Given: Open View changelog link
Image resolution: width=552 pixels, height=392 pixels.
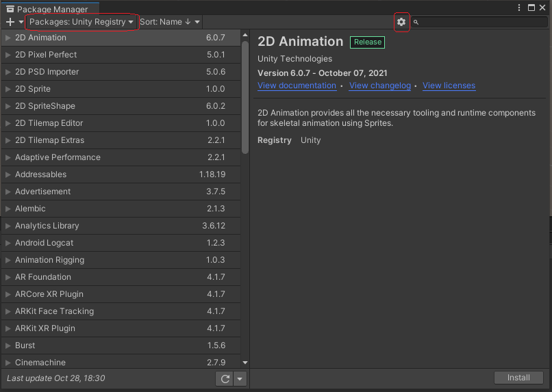Looking at the screenshot, I should click(380, 86).
